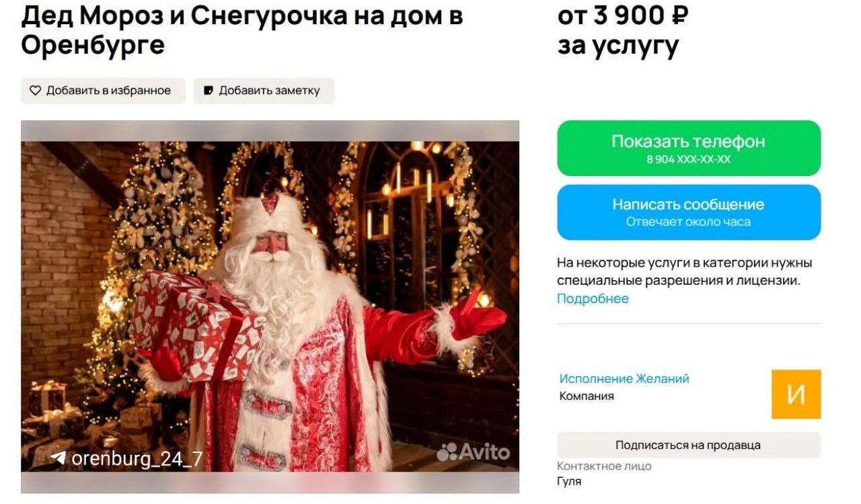The image size is (861, 504).
Task: Open chat via Написать сообщение
Action: (x=689, y=212)
